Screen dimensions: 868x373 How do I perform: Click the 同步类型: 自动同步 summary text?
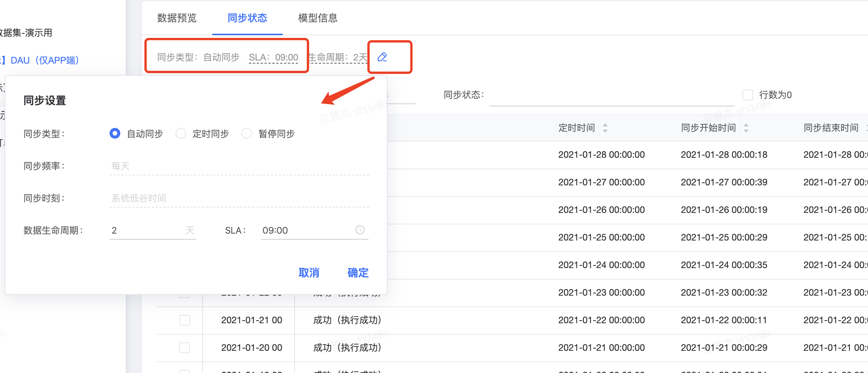tap(198, 57)
